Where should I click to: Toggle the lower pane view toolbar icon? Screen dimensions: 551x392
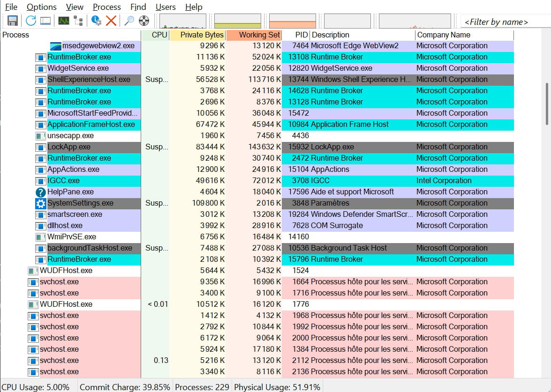click(45, 21)
